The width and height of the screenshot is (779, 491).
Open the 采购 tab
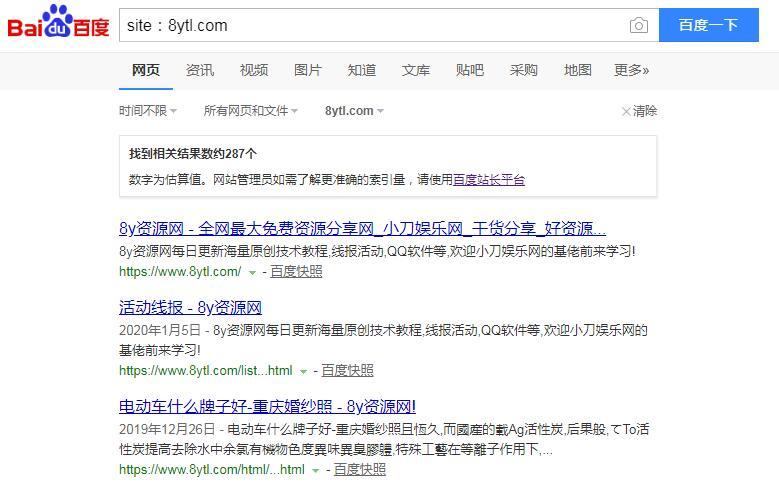[x=524, y=70]
